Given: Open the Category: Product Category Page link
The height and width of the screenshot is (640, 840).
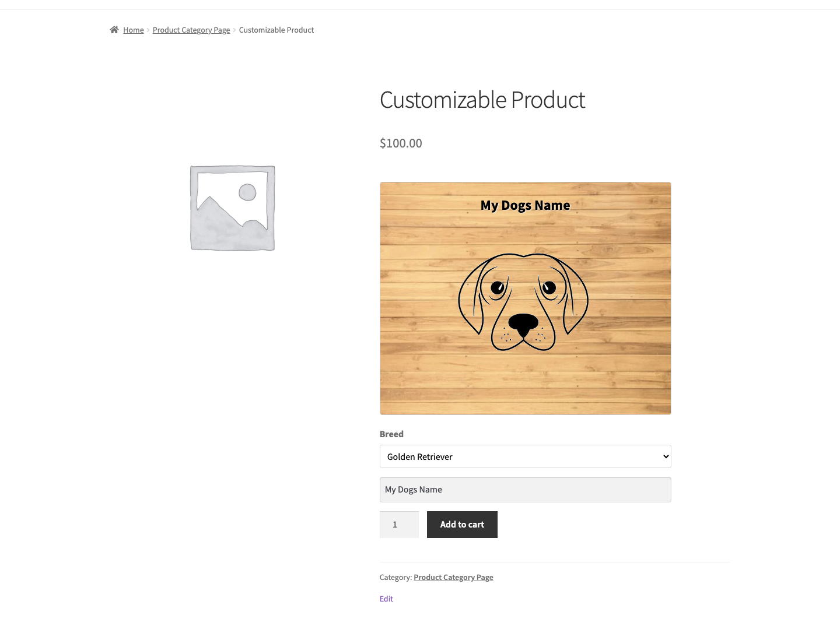Looking at the screenshot, I should coord(453,578).
